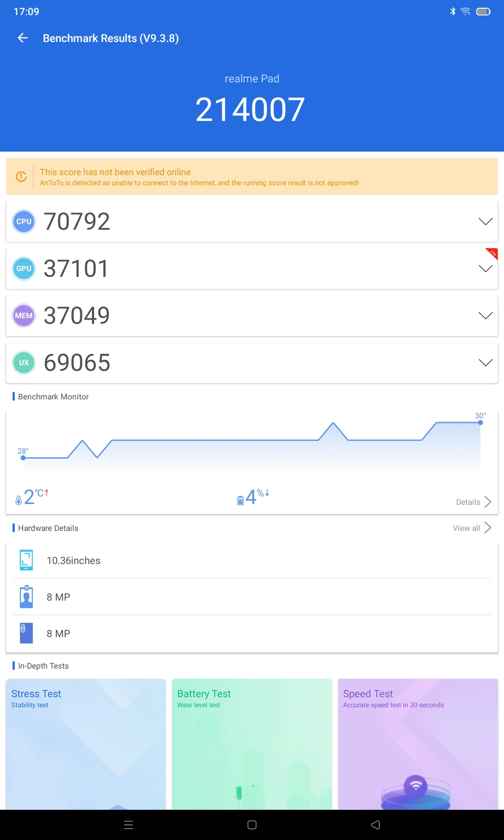Tap the 17:09 clock in status bar

point(26,11)
